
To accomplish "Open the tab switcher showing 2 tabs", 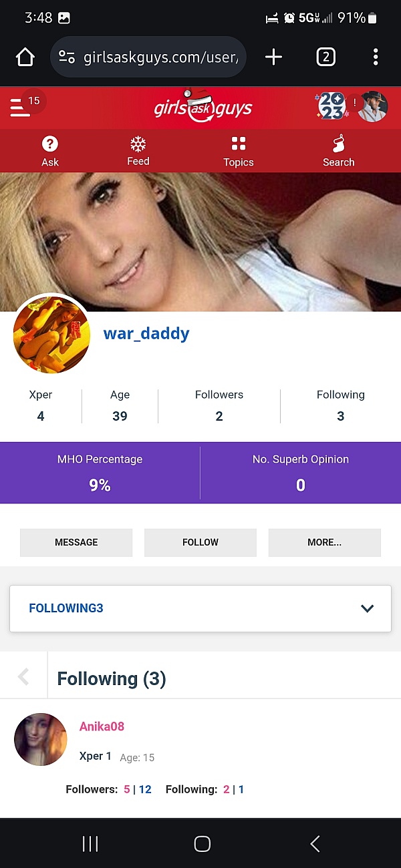I will point(325,57).
